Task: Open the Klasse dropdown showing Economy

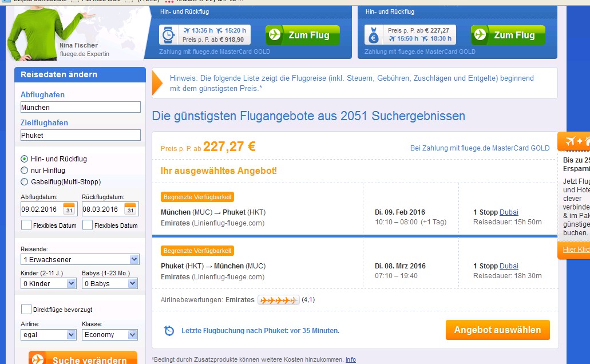Action: 110,335
